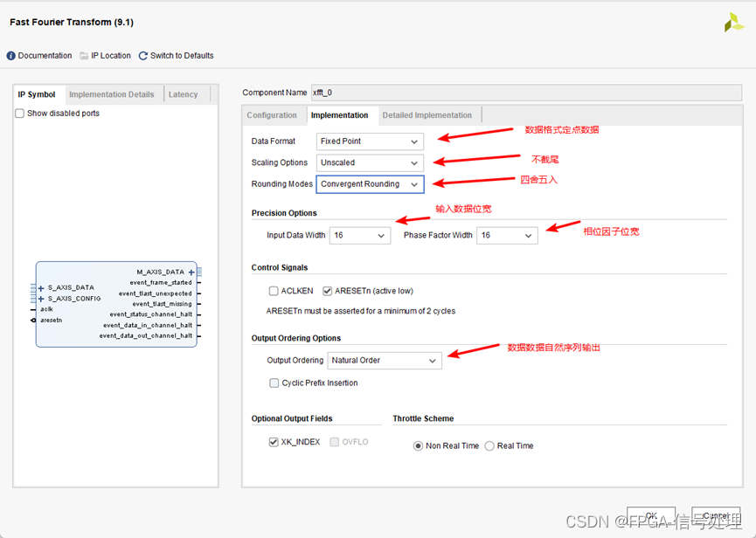Click the OK button
756x538 pixels.
point(651,516)
